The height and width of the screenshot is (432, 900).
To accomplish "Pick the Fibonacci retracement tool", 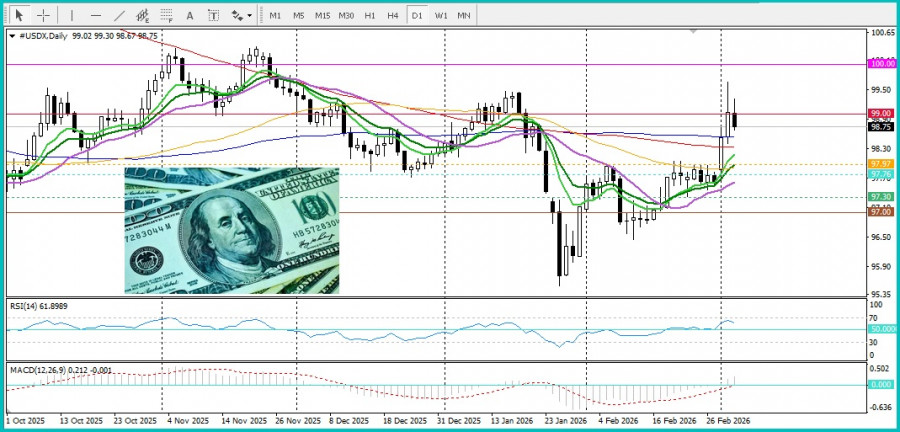I will point(166,15).
